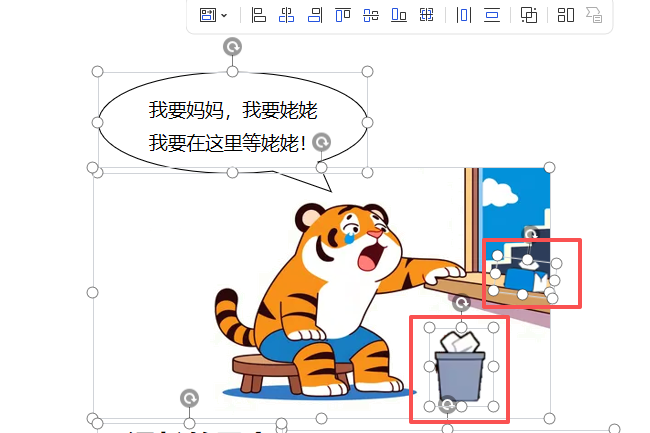The height and width of the screenshot is (433, 650).
Task: Select the text line "我要在这里等姥姥!"
Action: pos(227,143)
